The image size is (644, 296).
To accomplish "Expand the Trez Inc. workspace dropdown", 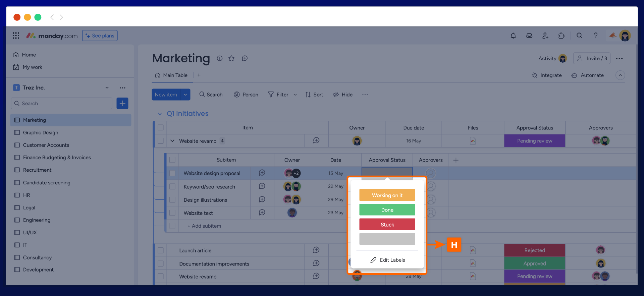I will (x=107, y=88).
